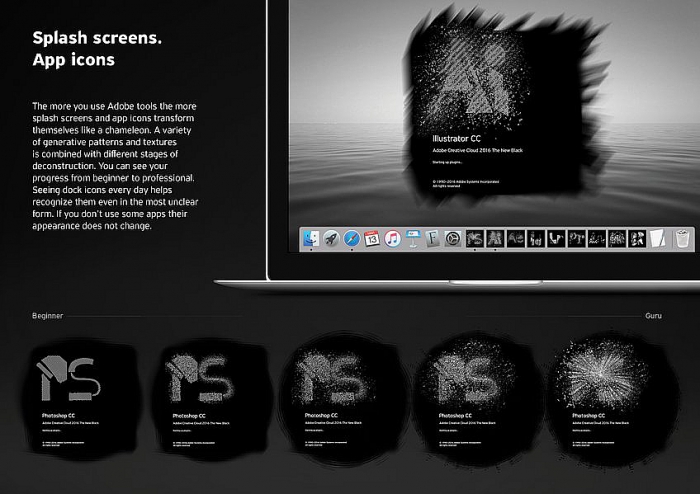Open System Preferences gear icon
The image size is (700, 494).
pyautogui.click(x=453, y=239)
